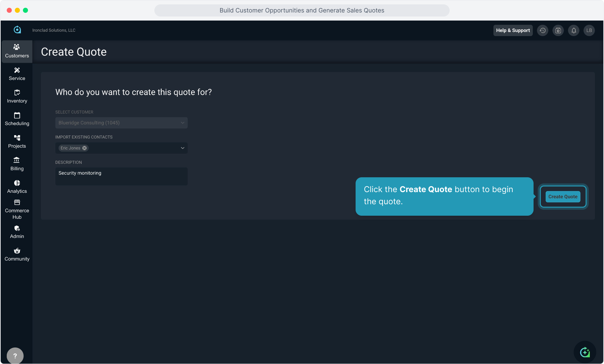Click the history clock icon in header
604x364 pixels.
[x=542, y=30]
